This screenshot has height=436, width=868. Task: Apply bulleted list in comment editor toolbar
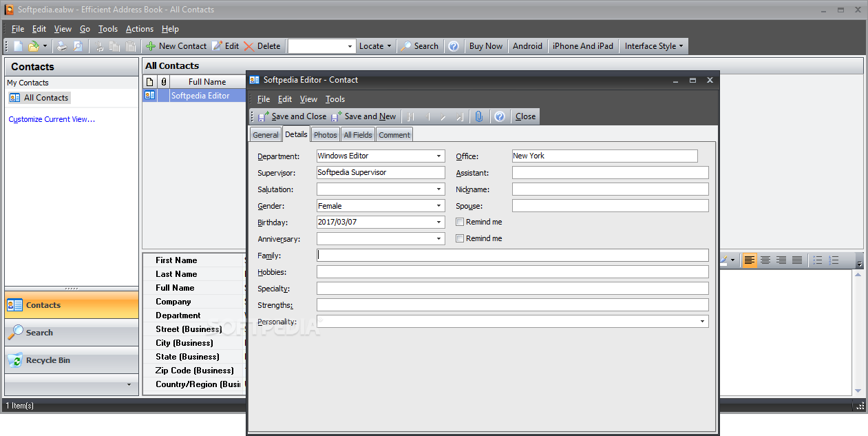point(818,260)
